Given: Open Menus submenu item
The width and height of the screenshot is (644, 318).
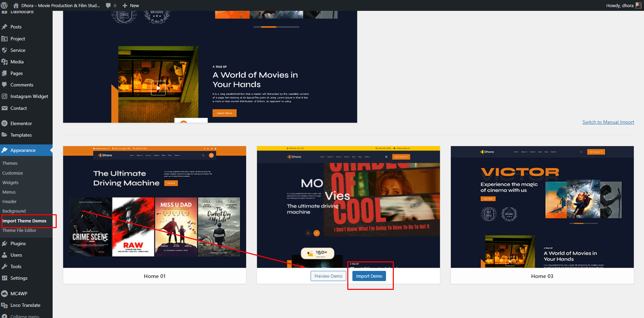Looking at the screenshot, I should point(9,192).
